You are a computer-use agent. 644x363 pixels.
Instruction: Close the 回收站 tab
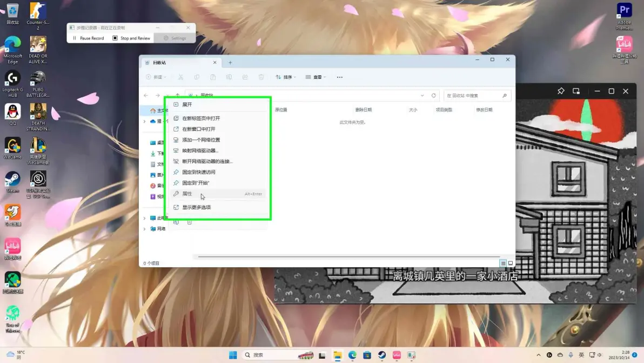pyautogui.click(x=215, y=63)
